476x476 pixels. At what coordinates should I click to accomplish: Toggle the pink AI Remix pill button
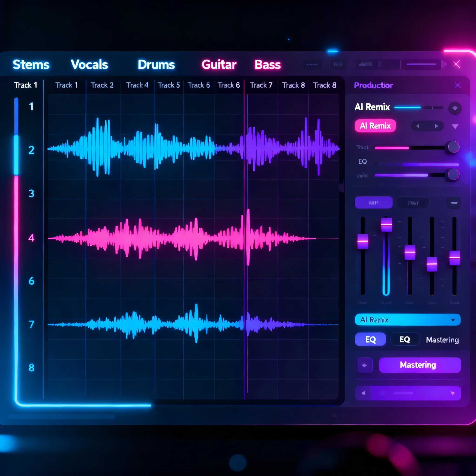coord(375,126)
